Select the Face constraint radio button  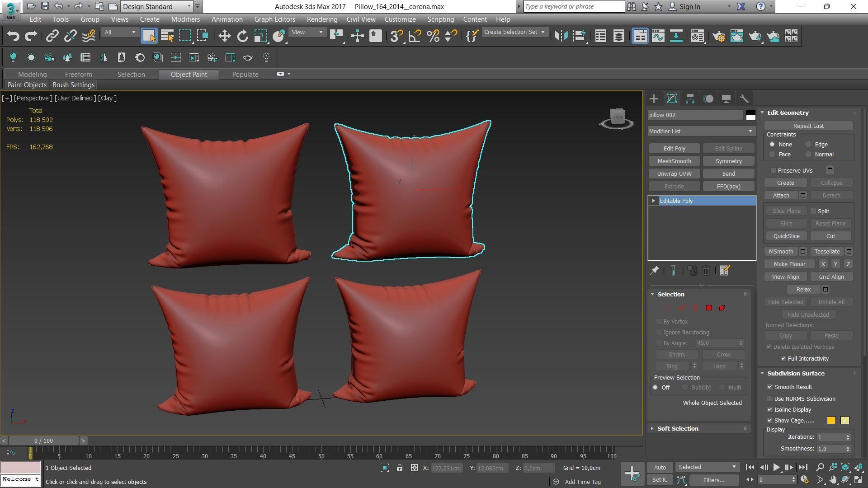[x=772, y=155]
